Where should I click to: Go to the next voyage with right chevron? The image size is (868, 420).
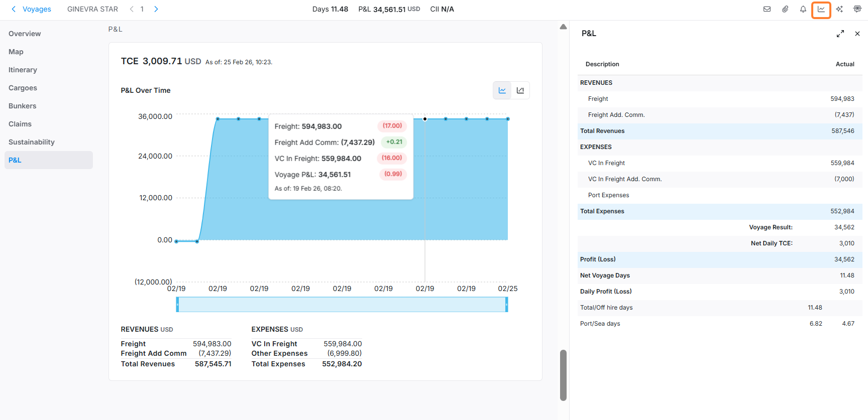(156, 9)
